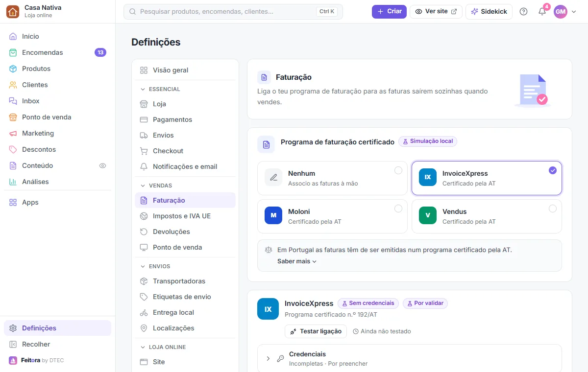This screenshot has height=372, width=588.
Task: Click the search products input field
Action: pos(233,11)
